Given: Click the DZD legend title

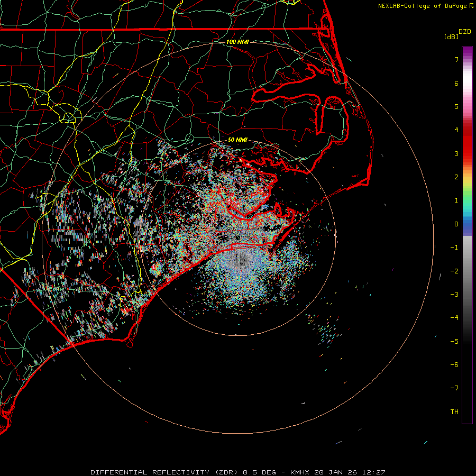Looking at the screenshot, I should pos(465,32).
